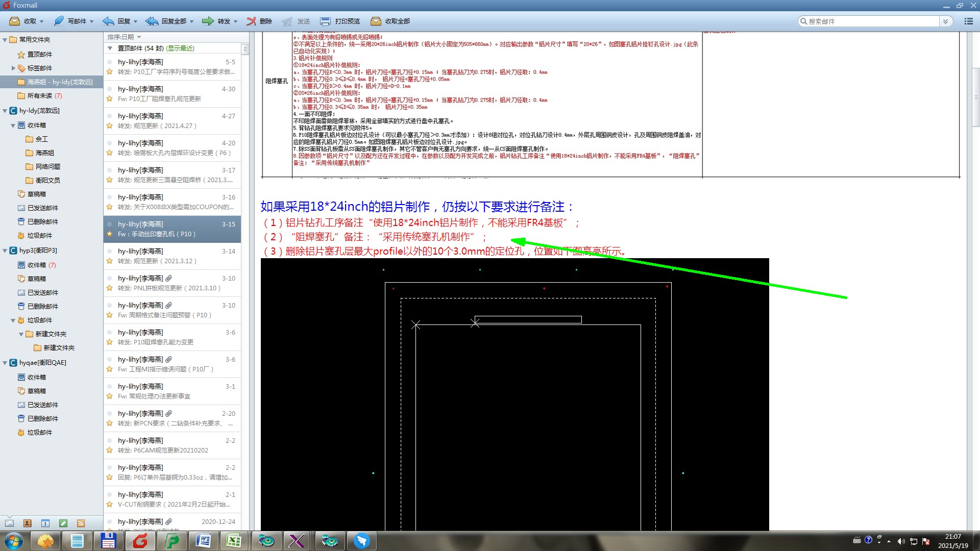Viewport: 980px width, 551px height.
Task: Toggle the star on the 规范更新 (2021.4.27) mail
Action: [109, 126]
